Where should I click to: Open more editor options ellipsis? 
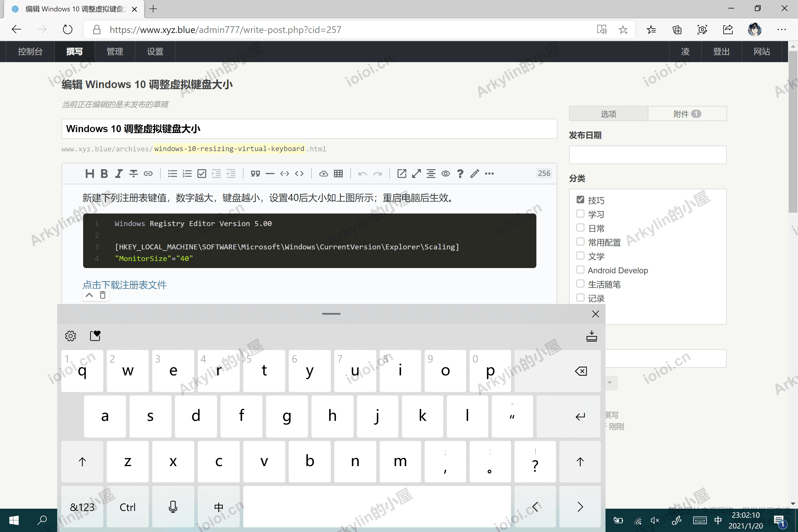[489, 174]
